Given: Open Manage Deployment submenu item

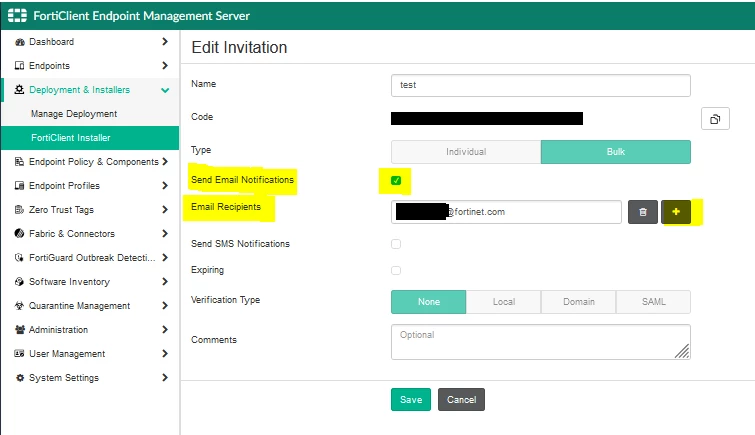Looking at the screenshot, I should point(90,114).
